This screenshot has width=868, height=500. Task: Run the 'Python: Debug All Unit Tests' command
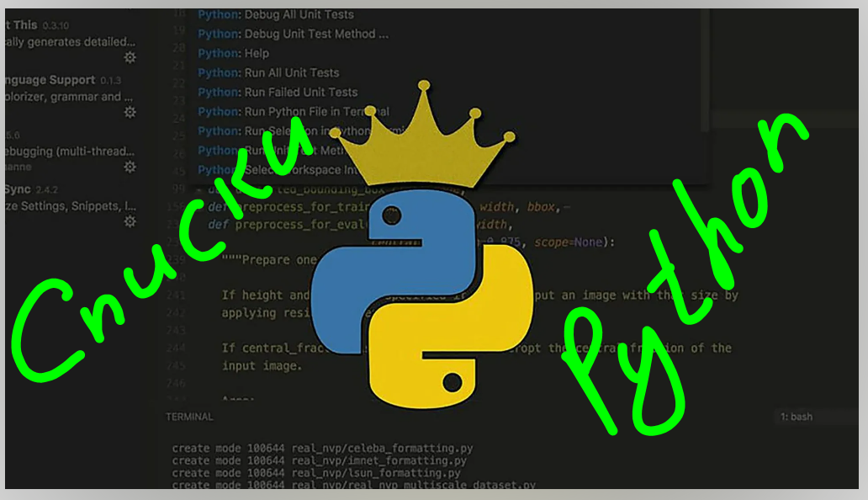click(x=276, y=14)
